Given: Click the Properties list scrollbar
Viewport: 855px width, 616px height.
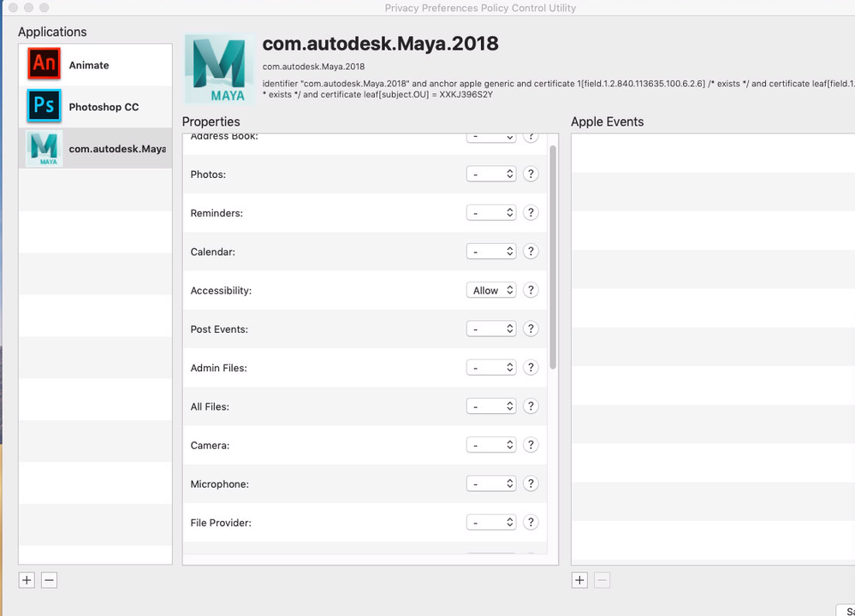Looking at the screenshot, I should (x=553, y=258).
